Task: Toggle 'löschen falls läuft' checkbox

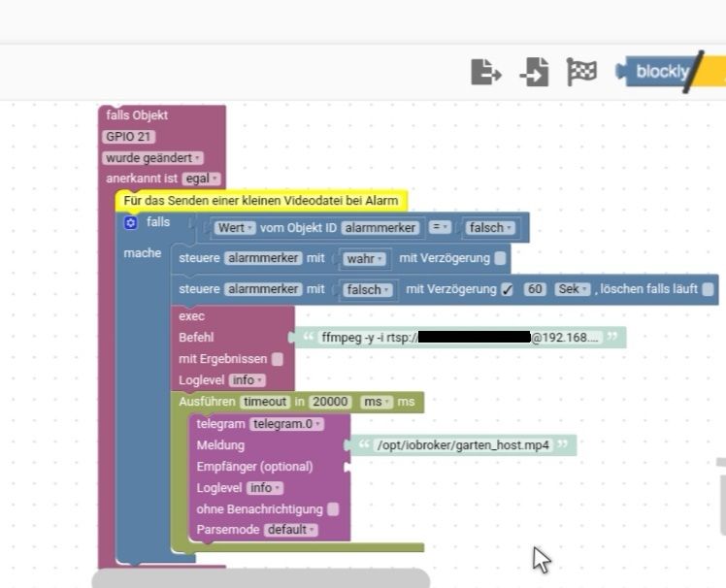Action: click(708, 289)
